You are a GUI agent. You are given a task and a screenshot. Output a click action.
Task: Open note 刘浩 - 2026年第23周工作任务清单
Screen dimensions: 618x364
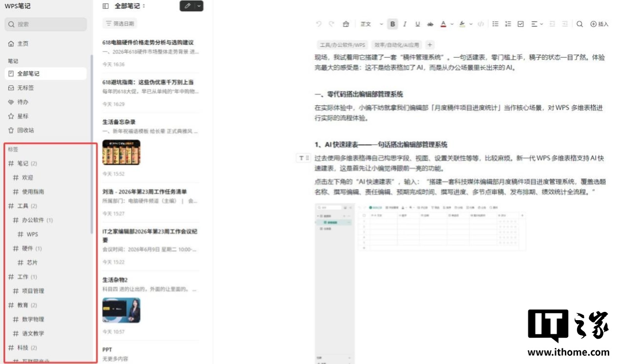pyautogui.click(x=150, y=202)
